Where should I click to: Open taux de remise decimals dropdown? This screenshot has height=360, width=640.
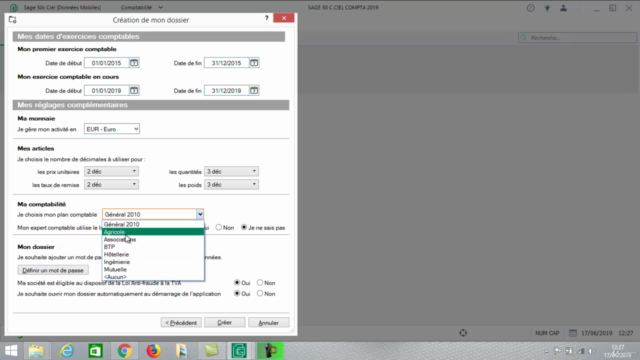[111, 184]
